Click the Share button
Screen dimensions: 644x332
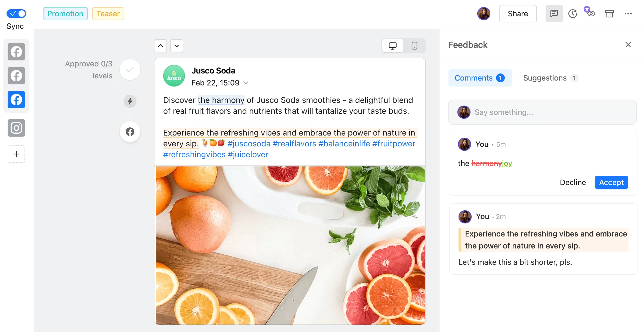coord(518,14)
